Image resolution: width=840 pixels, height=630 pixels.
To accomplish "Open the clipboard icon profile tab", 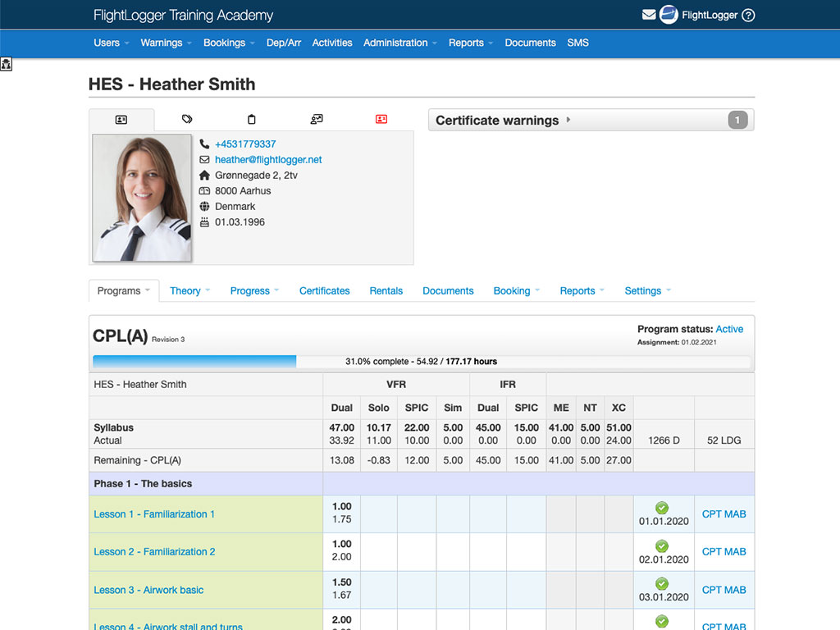I will 252,120.
